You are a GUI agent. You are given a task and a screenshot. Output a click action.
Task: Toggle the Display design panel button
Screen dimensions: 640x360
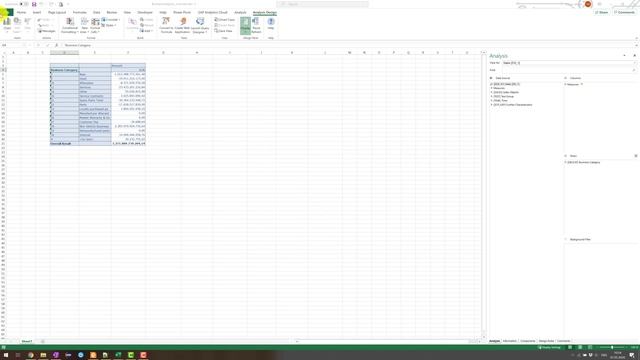pyautogui.click(x=245, y=25)
